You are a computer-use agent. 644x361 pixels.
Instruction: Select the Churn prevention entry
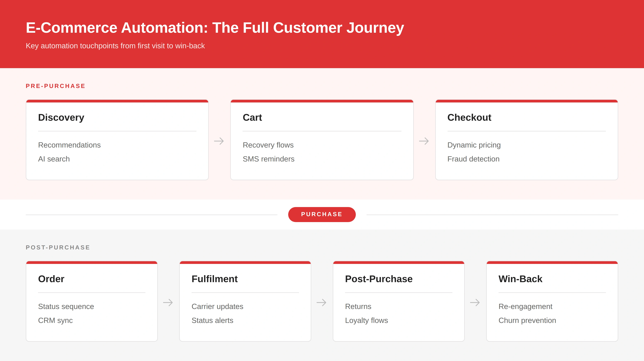pyautogui.click(x=527, y=320)
